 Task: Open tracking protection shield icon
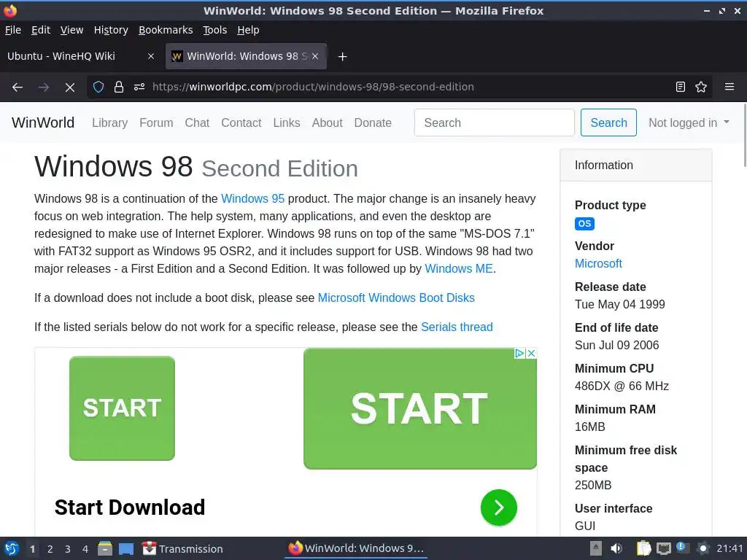tap(98, 87)
